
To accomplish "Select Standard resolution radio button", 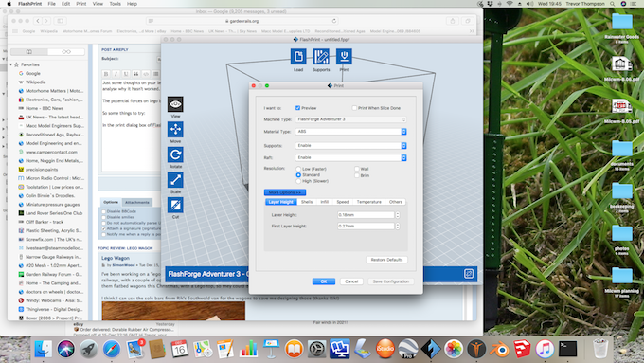I will pos(298,175).
